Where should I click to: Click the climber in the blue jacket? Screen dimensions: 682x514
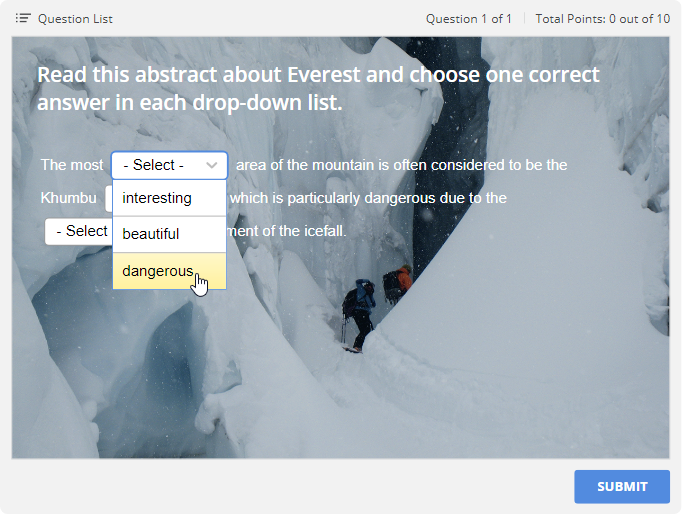tap(361, 310)
